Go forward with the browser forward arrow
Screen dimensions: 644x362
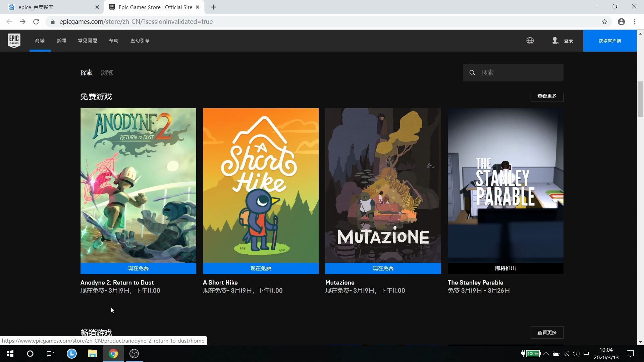click(22, 21)
